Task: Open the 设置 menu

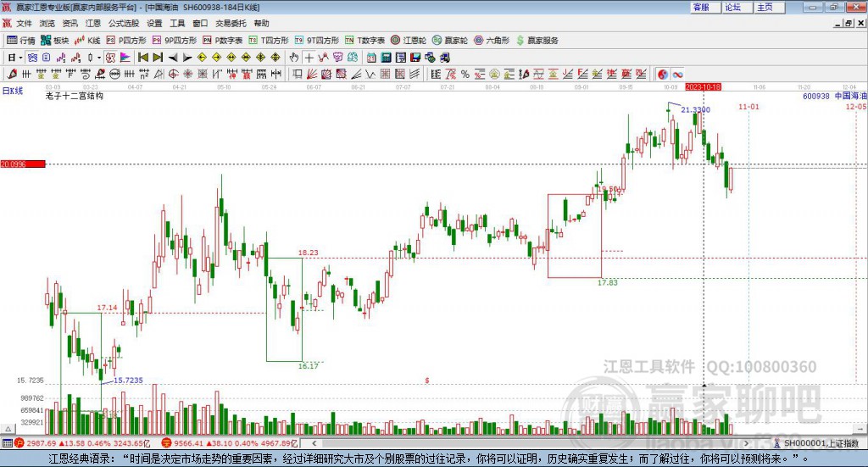Action: click(x=154, y=23)
